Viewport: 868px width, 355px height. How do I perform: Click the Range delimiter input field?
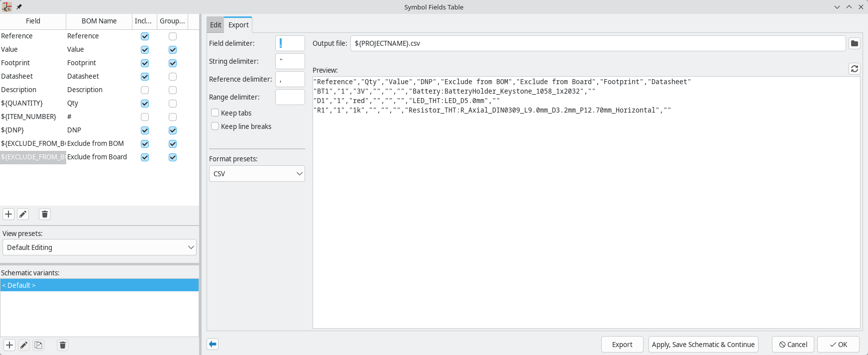(x=290, y=97)
